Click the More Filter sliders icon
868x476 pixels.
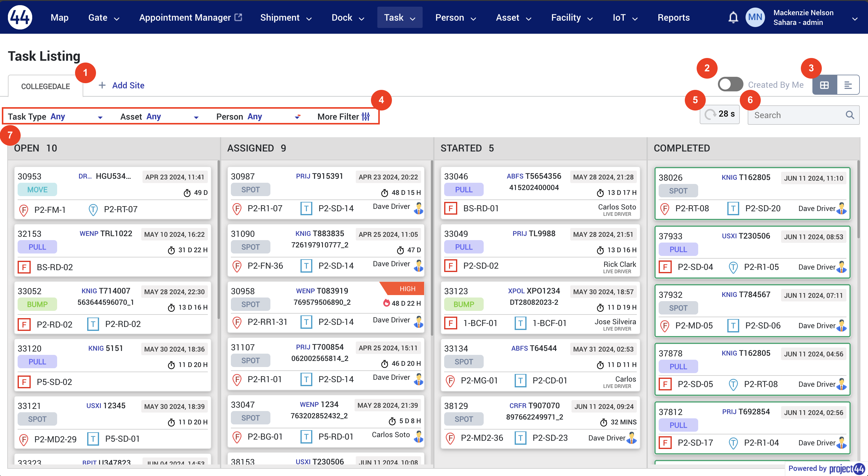tap(365, 117)
